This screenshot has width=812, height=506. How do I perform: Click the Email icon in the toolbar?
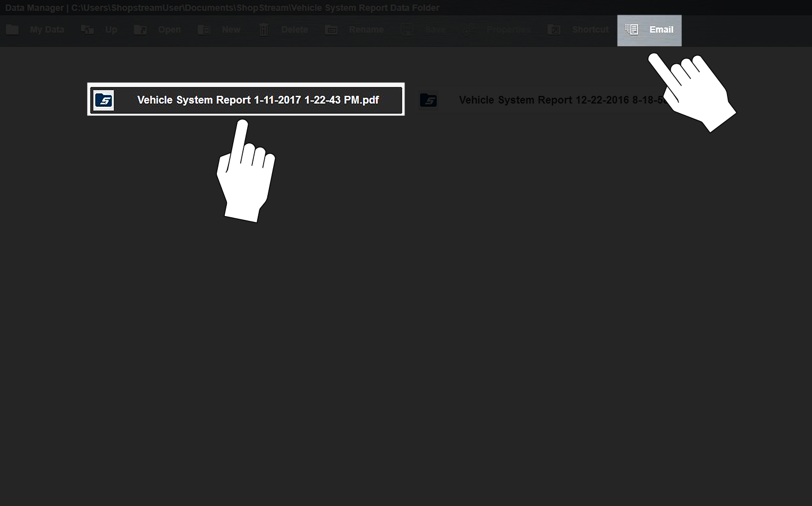coord(631,30)
